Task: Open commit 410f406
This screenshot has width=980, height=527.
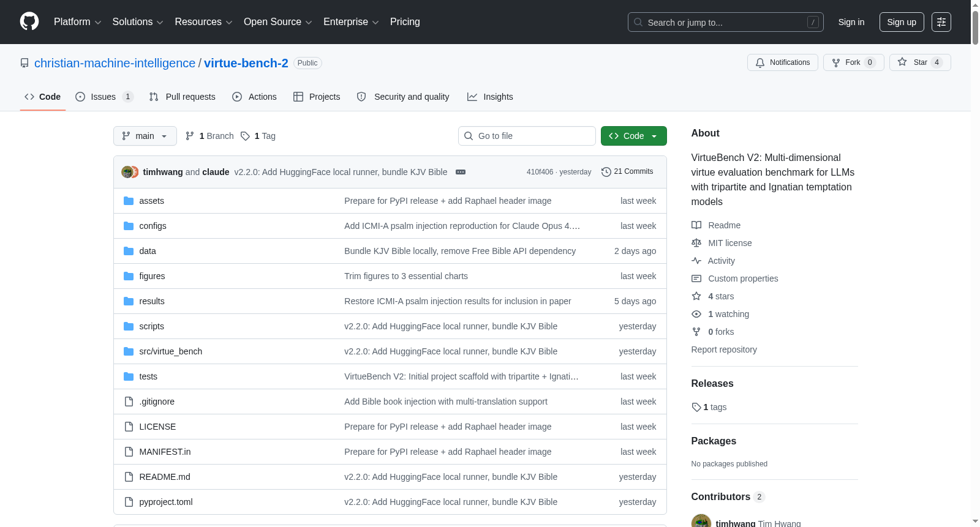Action: 540,172
